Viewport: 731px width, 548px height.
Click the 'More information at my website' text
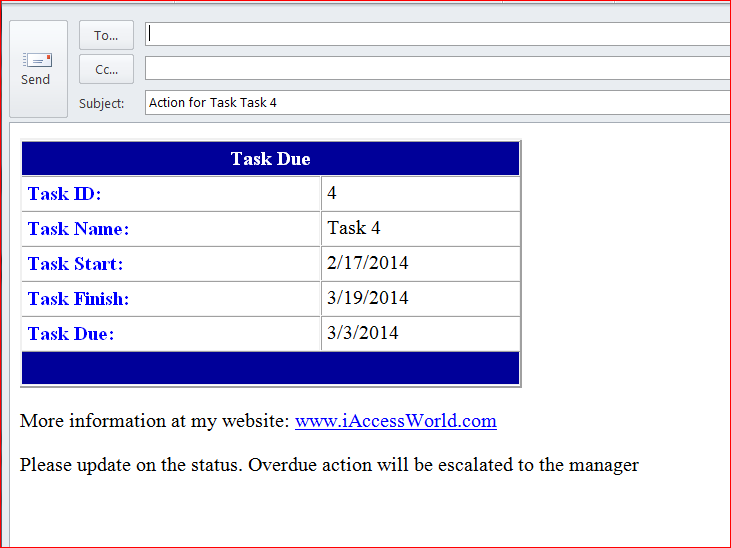tap(155, 421)
